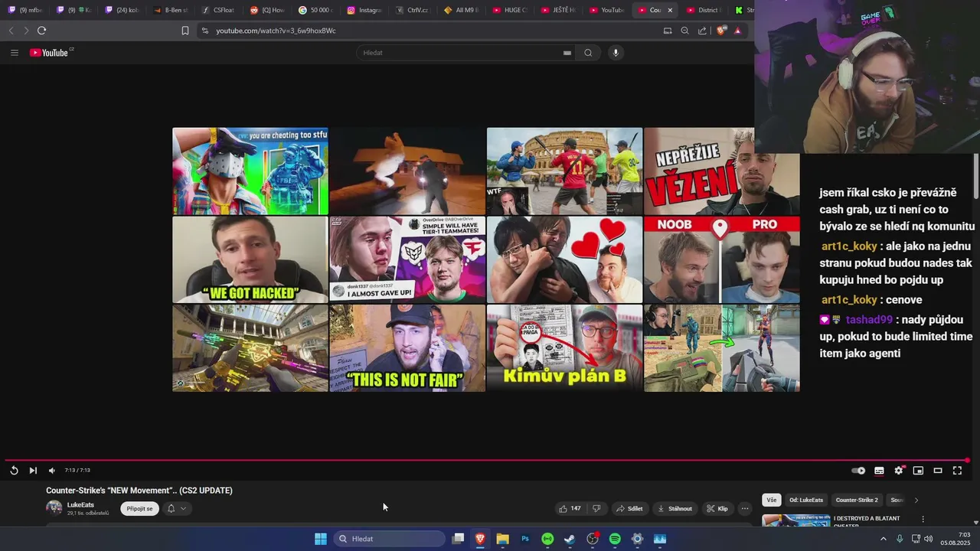Viewport: 980px width, 551px height.
Task: Click the YouTube search magnifier button
Action: point(588,53)
